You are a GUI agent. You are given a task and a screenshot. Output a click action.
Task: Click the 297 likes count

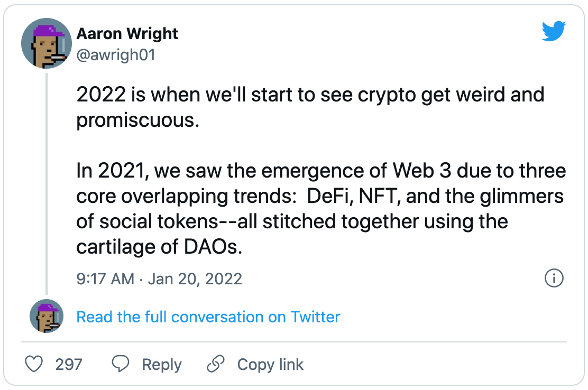69,364
